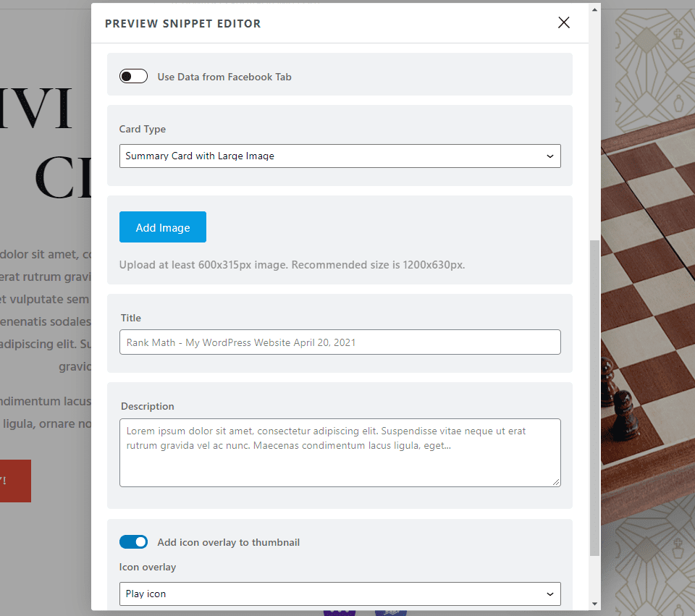Click the image size recommendation text

click(291, 264)
